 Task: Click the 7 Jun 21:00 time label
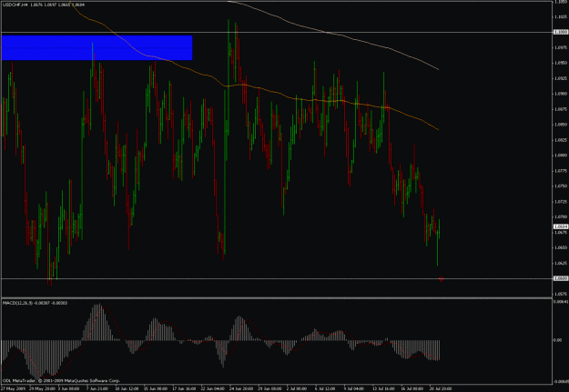(97, 388)
